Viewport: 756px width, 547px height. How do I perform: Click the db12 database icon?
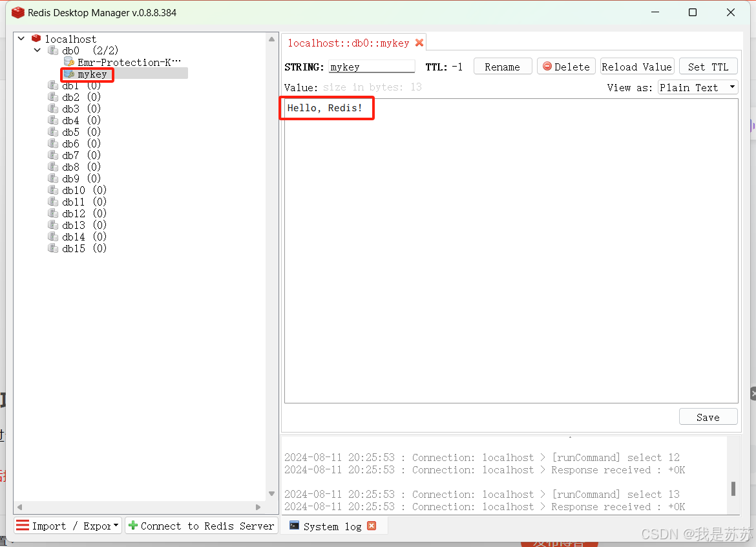[x=53, y=213]
